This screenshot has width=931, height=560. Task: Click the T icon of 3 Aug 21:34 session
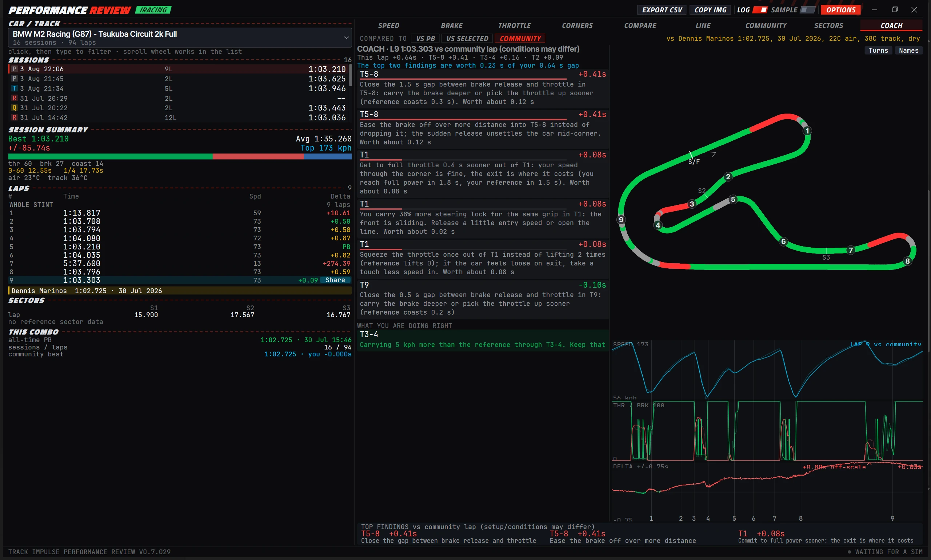pos(14,88)
